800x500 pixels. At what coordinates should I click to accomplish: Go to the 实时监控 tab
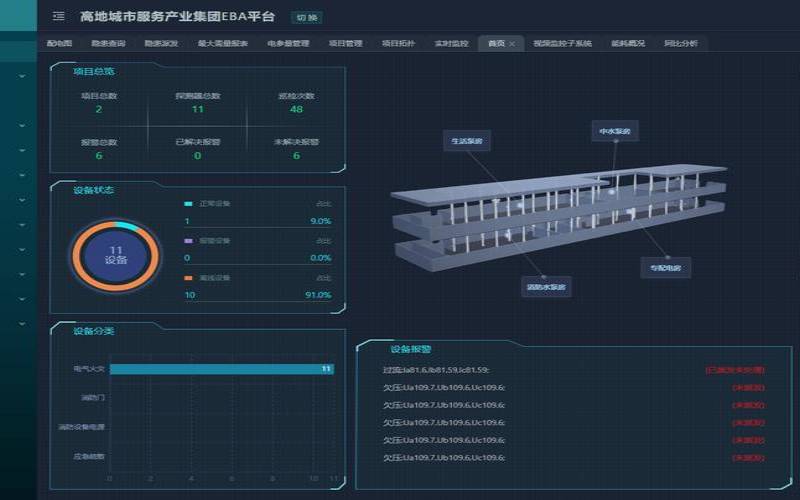tap(451, 43)
